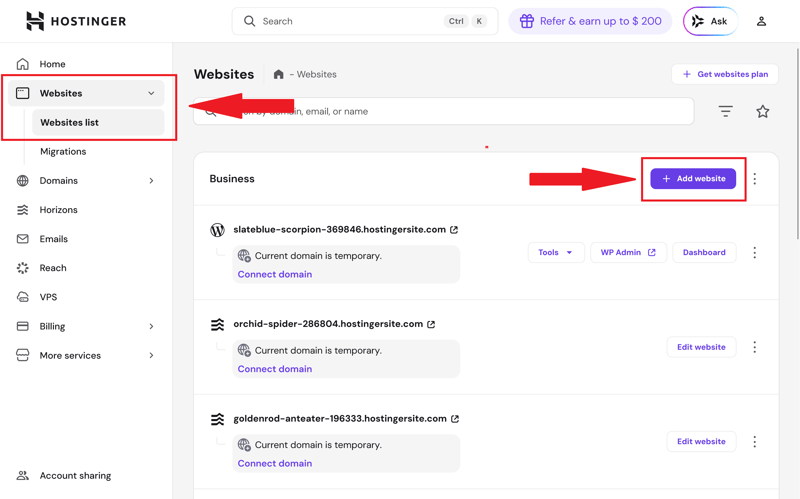Viewport: 800px width, 499px height.
Task: Open external link for slateblue-scorpion site
Action: [x=454, y=230]
